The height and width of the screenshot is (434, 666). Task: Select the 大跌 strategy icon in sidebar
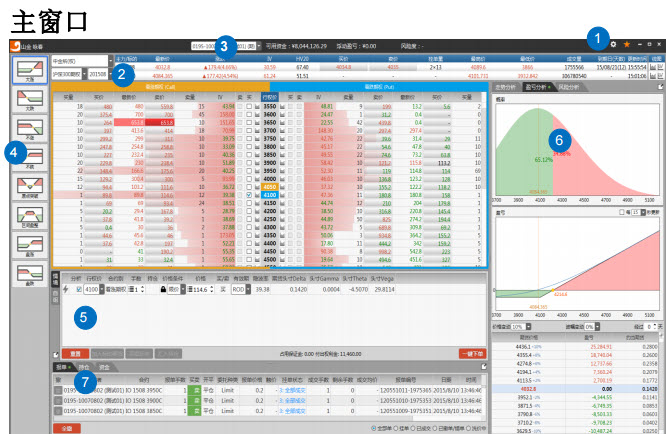[x=30, y=99]
